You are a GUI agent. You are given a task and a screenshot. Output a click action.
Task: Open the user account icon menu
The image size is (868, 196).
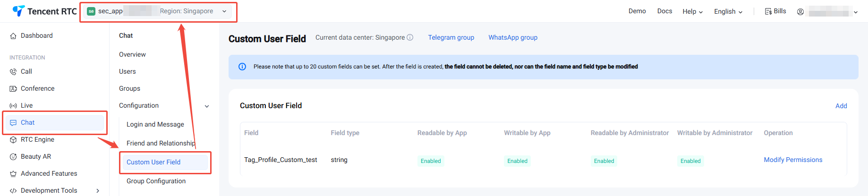pyautogui.click(x=800, y=12)
